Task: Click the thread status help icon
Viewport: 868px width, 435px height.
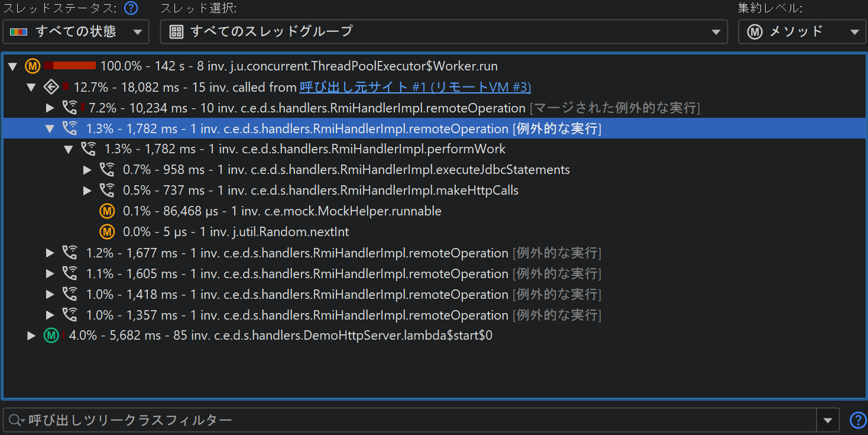Action: [x=131, y=8]
